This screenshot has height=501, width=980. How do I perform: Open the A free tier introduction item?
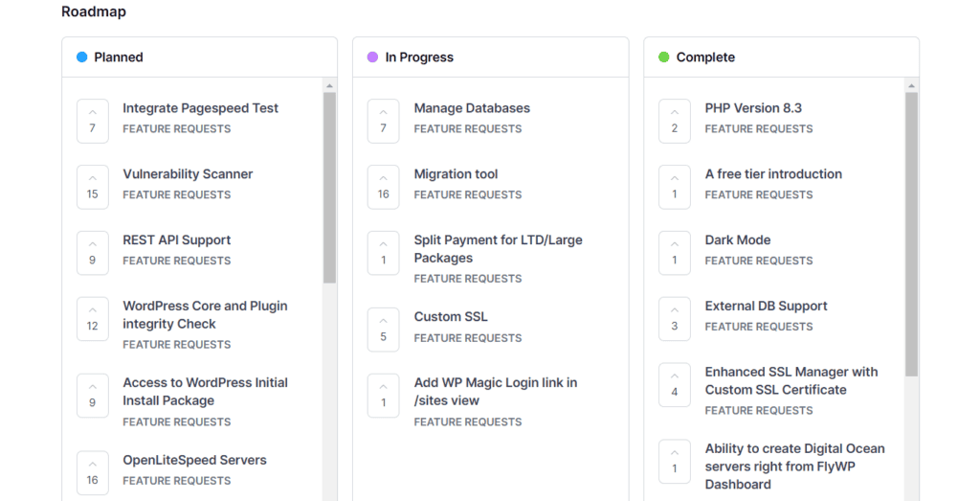[773, 174]
